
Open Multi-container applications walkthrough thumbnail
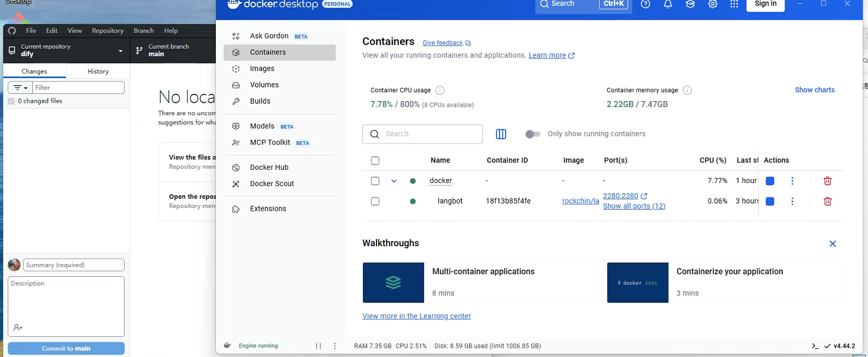click(394, 283)
